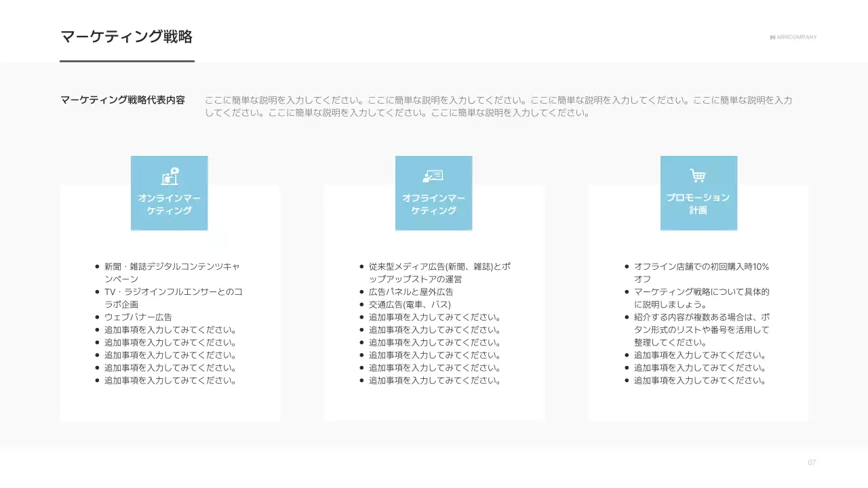This screenshot has width=868, height=488.
Task: Select the underline bar beneath the slide title
Action: 127,62
